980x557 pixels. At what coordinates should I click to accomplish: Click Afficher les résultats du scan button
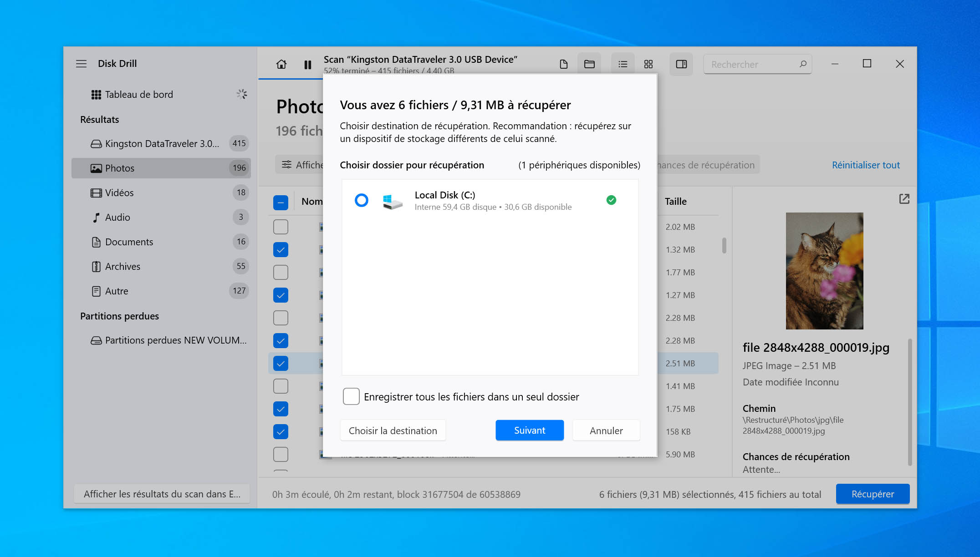pos(162,494)
